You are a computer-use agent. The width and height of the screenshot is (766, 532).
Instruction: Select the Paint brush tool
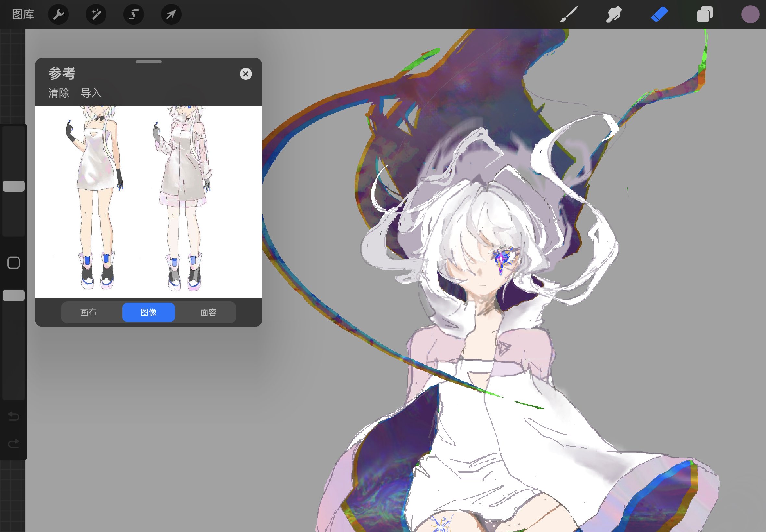(568, 14)
